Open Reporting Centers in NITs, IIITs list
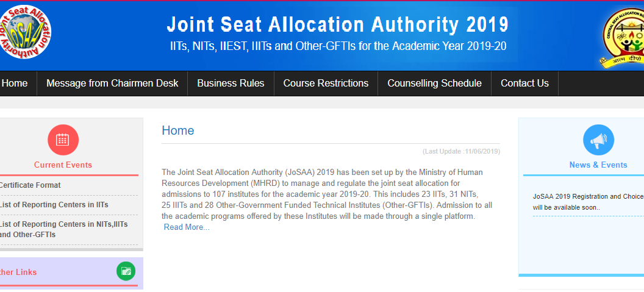Screen dimensions: 644x292 pos(63,229)
